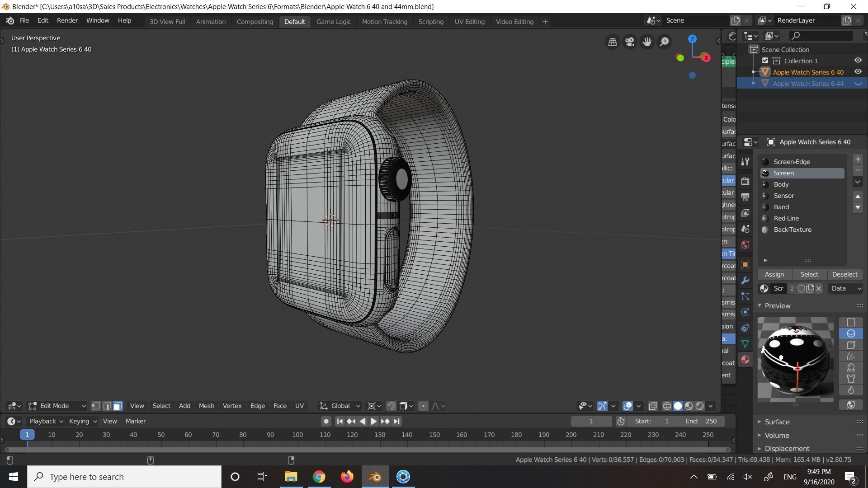Image resolution: width=868 pixels, height=488 pixels.
Task: Open shading options dropdown arrow
Action: [711, 406]
